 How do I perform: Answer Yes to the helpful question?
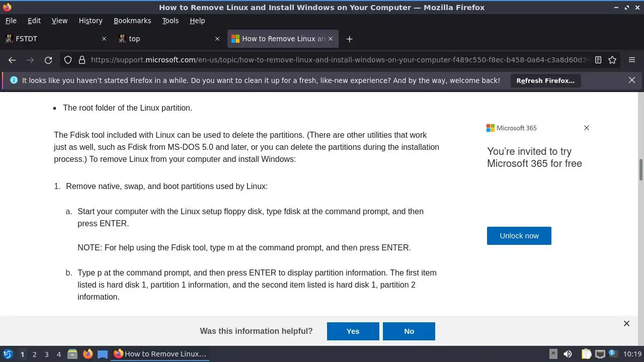click(353, 331)
